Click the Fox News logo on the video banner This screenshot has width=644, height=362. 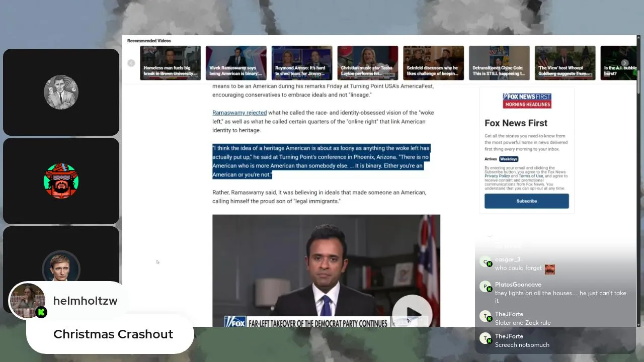(235, 322)
